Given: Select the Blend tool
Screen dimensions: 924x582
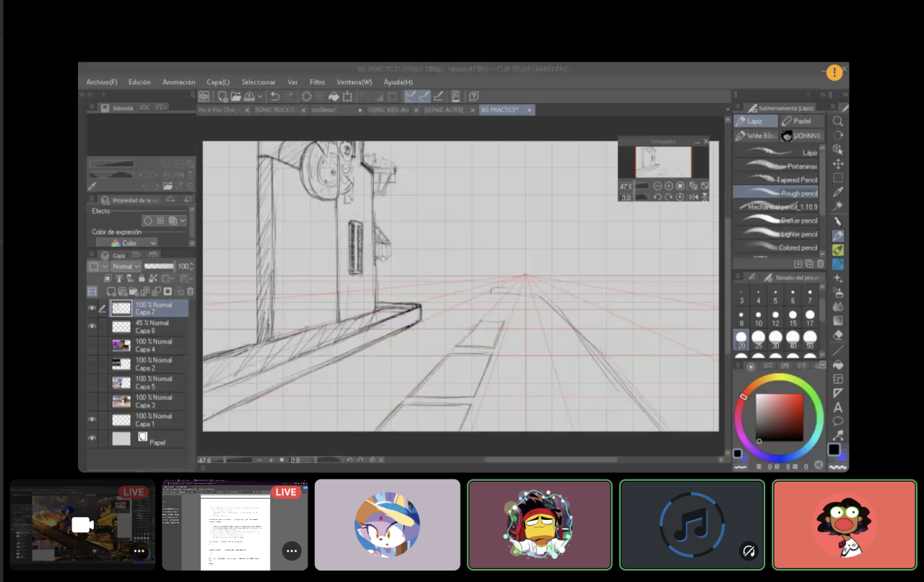Looking at the screenshot, I should (x=837, y=306).
